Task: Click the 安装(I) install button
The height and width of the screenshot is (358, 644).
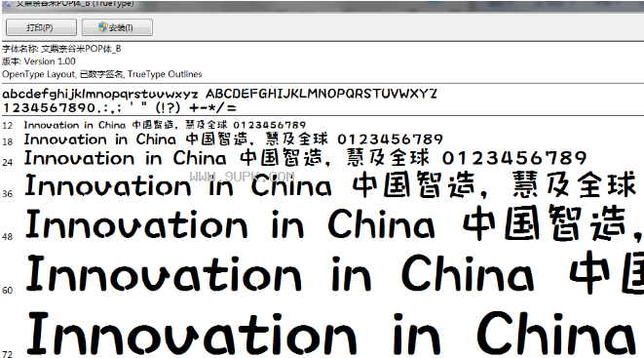Action: tap(117, 27)
